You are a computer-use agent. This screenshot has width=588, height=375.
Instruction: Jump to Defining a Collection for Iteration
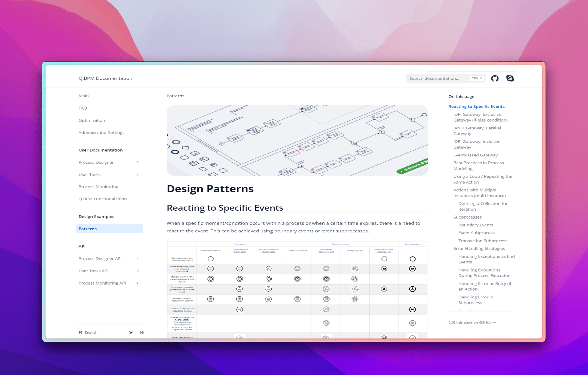[483, 206]
